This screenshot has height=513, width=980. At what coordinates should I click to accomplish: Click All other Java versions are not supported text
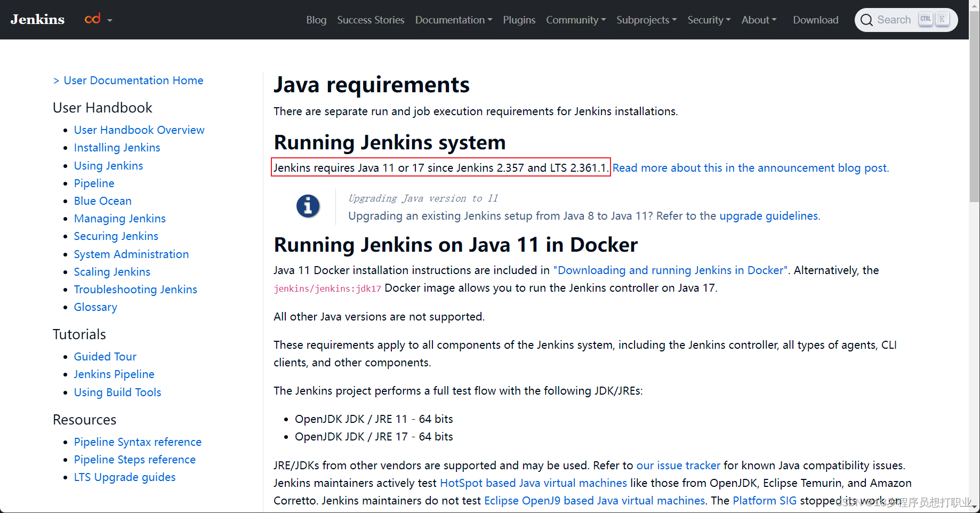379,317
